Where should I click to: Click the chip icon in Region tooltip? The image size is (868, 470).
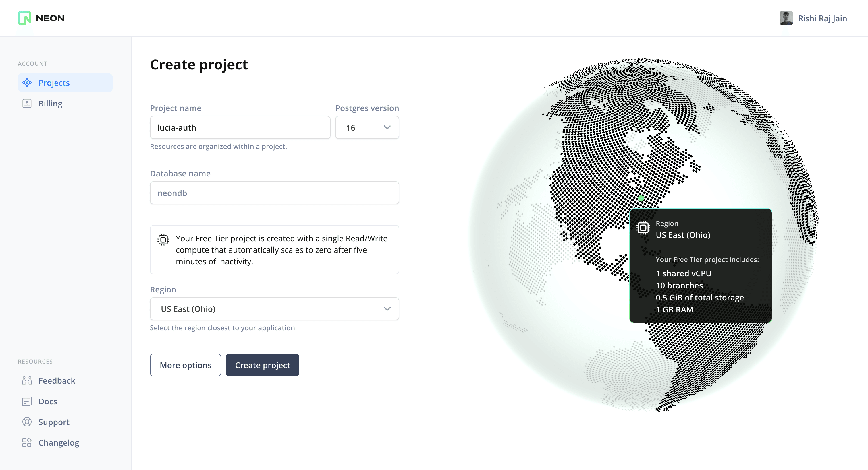click(x=643, y=228)
